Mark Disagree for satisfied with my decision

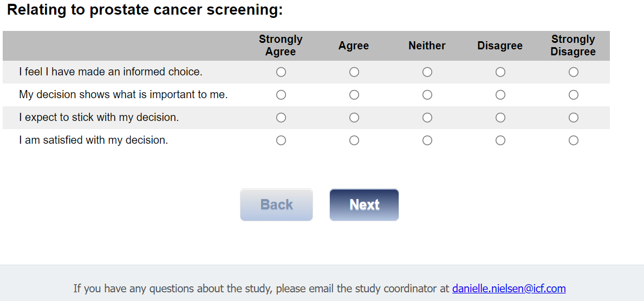(x=500, y=140)
